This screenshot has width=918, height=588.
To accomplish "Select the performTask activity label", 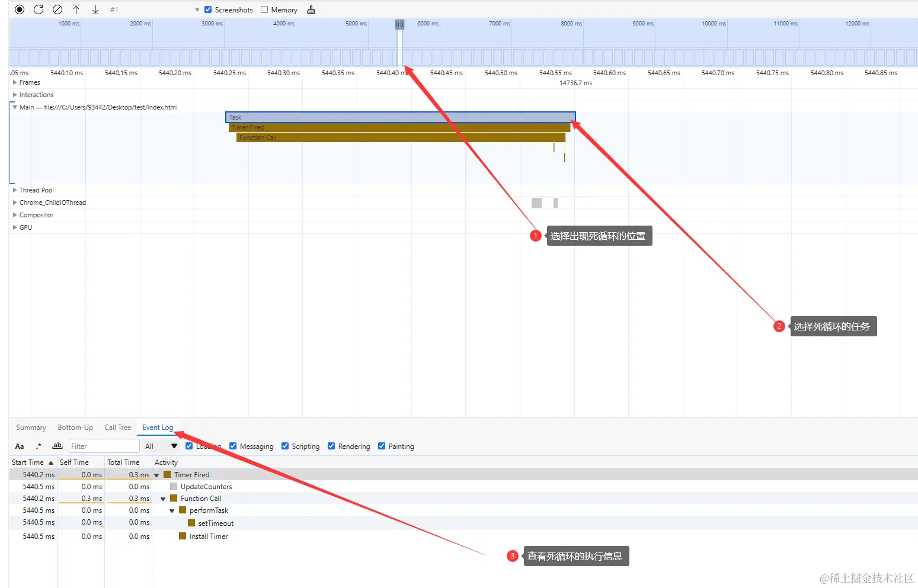I will click(x=209, y=510).
